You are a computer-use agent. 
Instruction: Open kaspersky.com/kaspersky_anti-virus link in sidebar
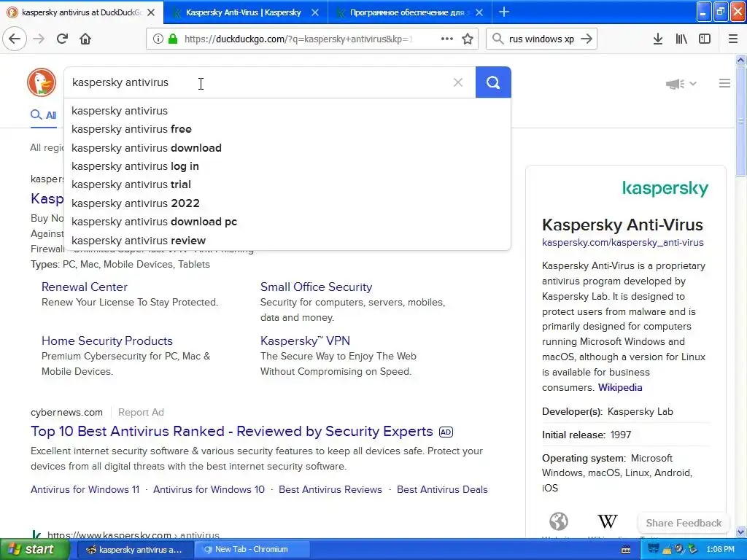click(622, 242)
